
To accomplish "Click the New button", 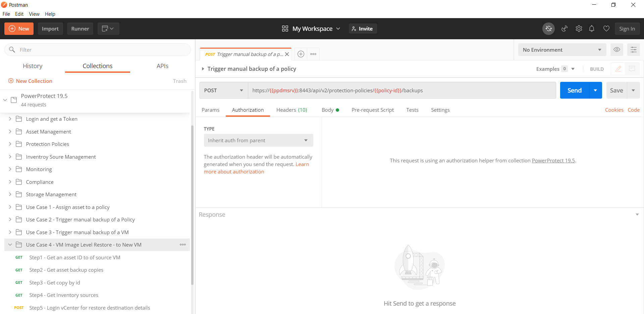I will point(19,29).
